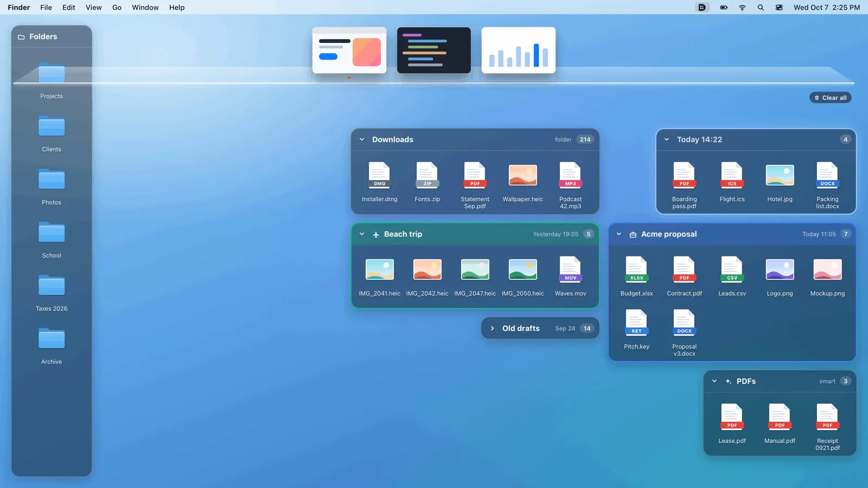The height and width of the screenshot is (488, 868).
Task: Collapse the Downloads stack
Action: (x=362, y=139)
